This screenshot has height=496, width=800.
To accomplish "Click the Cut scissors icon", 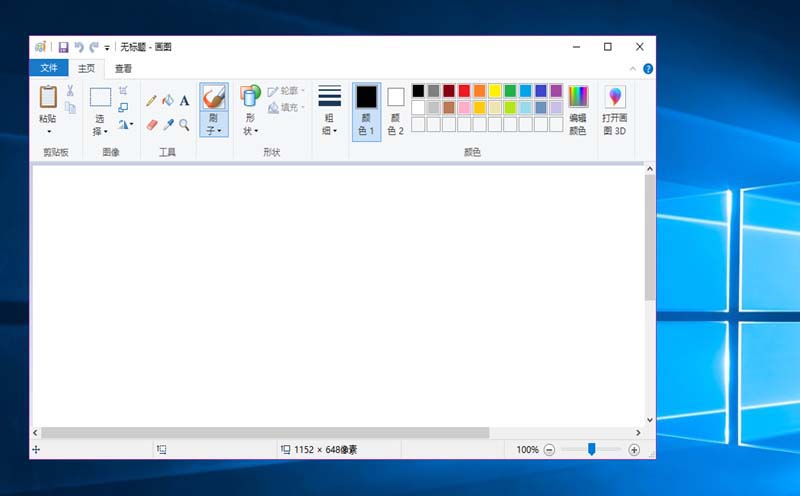I will [x=70, y=91].
